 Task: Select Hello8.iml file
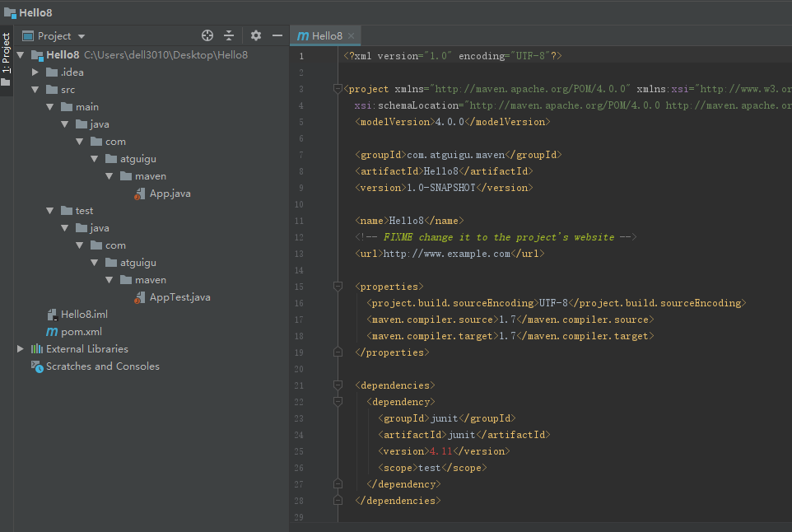(84, 315)
